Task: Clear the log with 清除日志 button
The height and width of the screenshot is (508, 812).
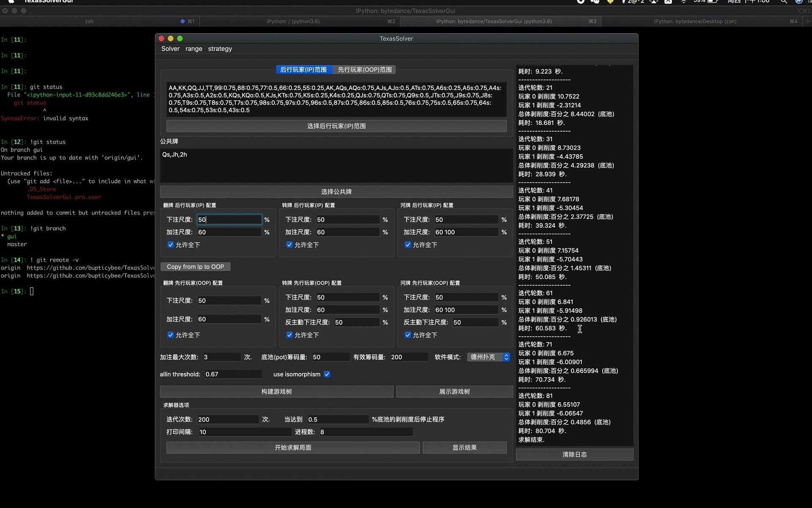Action: coord(575,454)
